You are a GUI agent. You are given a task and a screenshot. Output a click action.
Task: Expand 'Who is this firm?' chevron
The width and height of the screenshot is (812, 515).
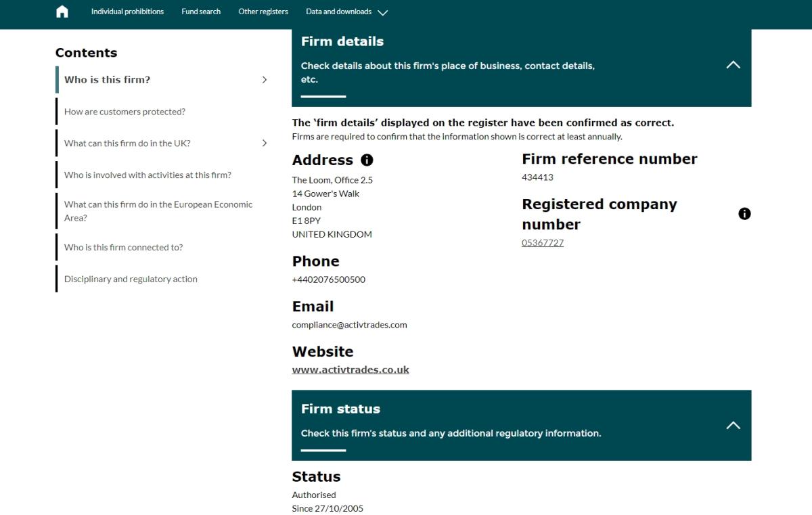[265, 80]
